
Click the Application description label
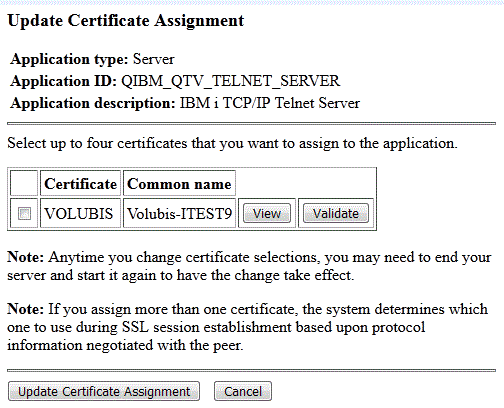[93, 103]
